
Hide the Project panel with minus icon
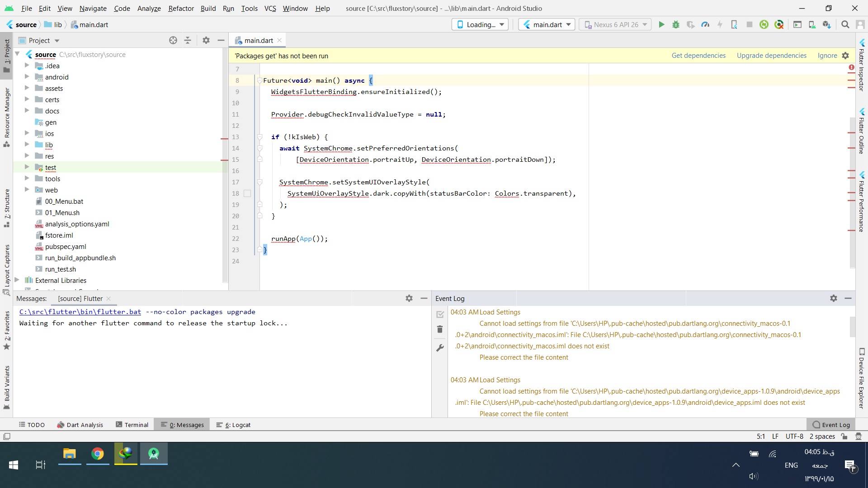pos(221,40)
